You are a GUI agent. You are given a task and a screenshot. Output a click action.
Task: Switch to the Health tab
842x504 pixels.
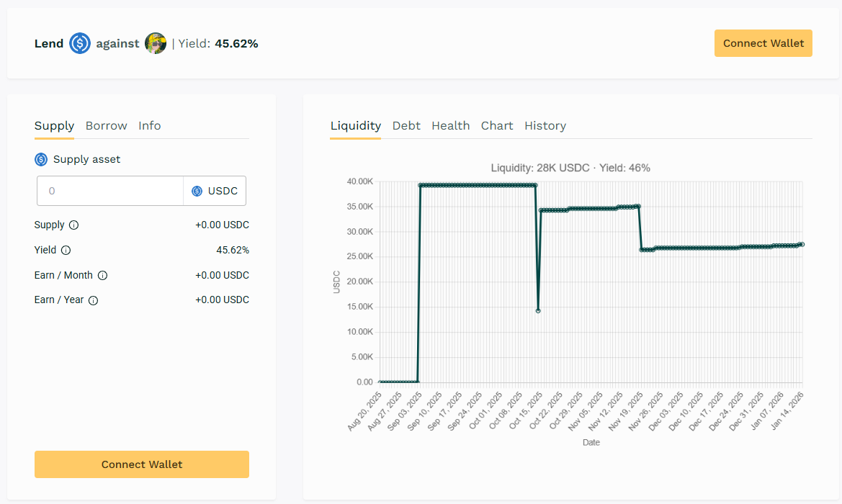coord(450,125)
